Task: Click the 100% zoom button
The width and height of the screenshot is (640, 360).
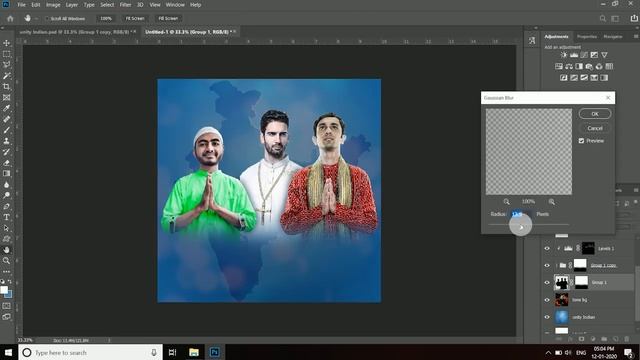Action: [x=106, y=18]
